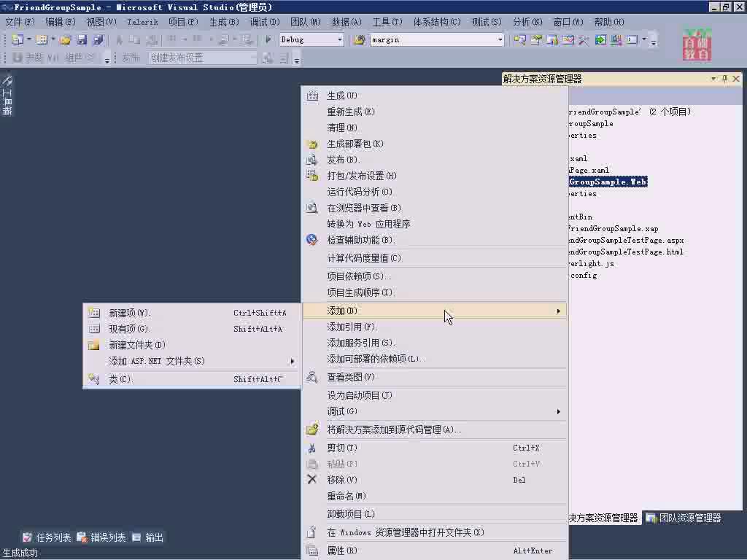Screen dimensions: 747x560
Task: Open the 调试(D) menu in menu bar
Action: 264,22
